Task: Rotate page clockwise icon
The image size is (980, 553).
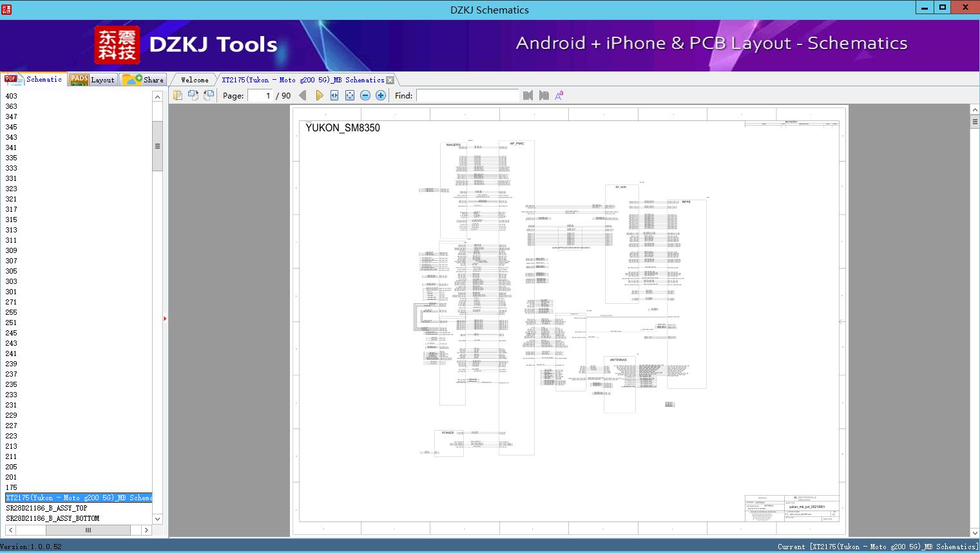Action: pyautogui.click(x=193, y=95)
